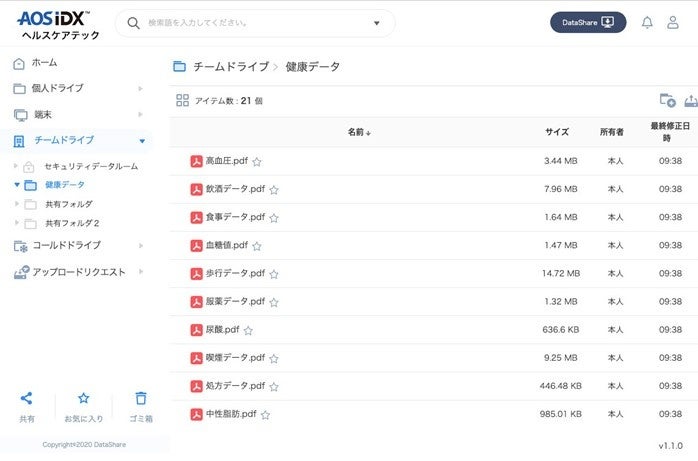Click the DataShare button
Screen dimensions: 698x461
pyautogui.click(x=588, y=22)
